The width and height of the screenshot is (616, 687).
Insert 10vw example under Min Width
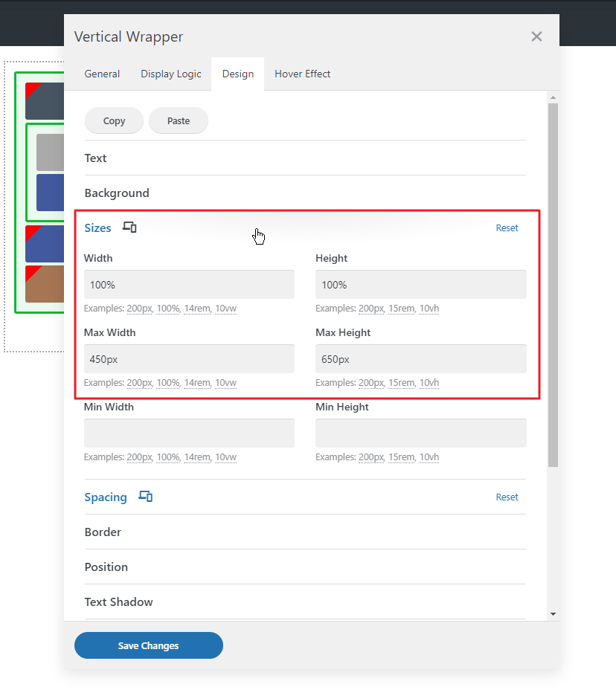tap(226, 457)
